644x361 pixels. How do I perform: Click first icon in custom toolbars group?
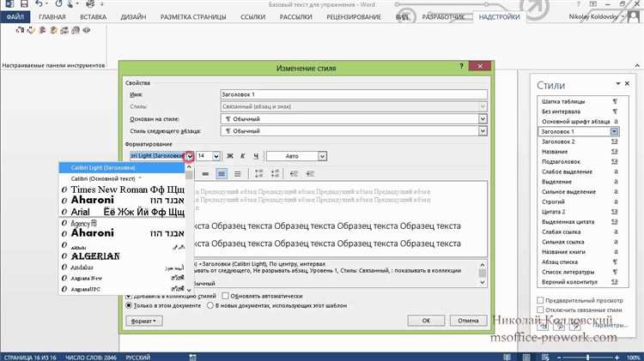19,30
